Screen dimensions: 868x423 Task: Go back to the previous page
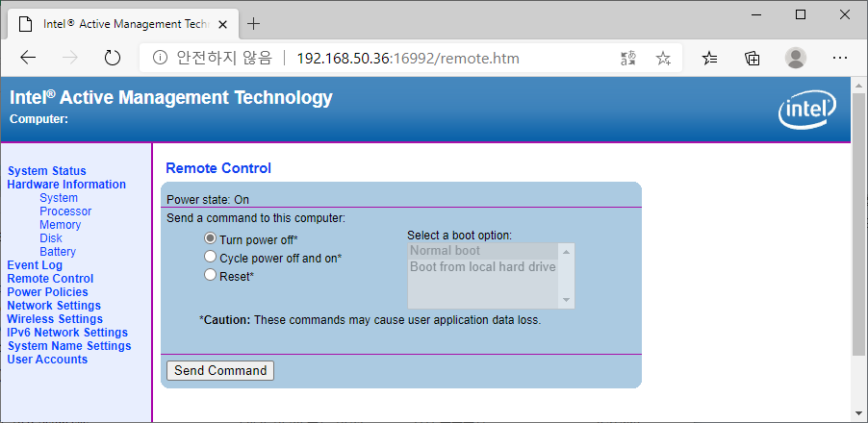click(28, 58)
